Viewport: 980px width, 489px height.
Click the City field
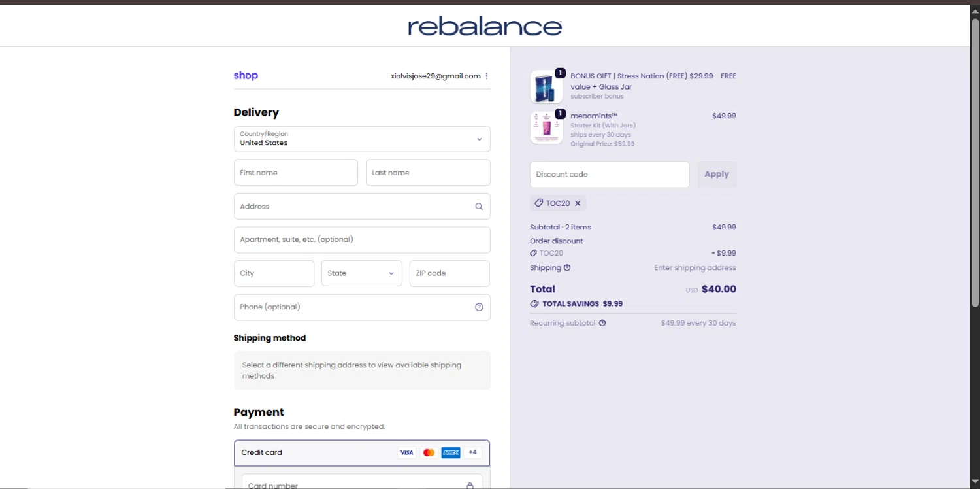(x=274, y=273)
